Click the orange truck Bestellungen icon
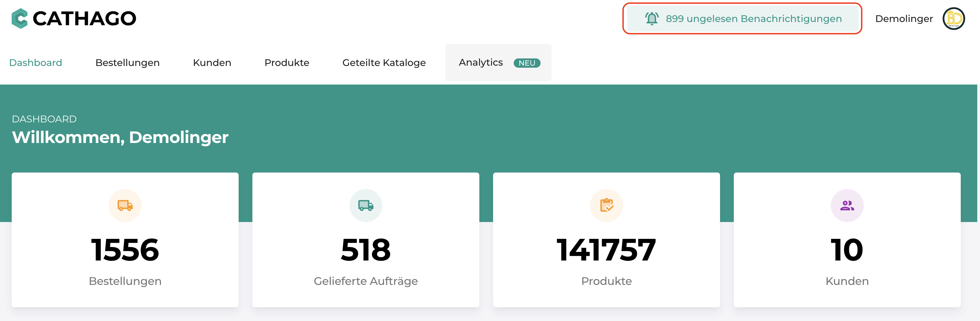980x321 pixels. [125, 206]
